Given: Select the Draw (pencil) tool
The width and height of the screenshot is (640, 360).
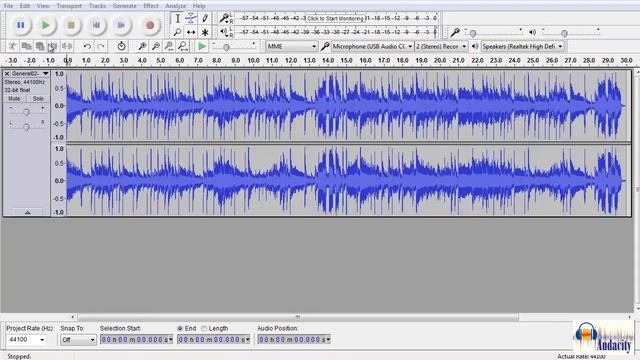Looking at the screenshot, I should (205, 18).
